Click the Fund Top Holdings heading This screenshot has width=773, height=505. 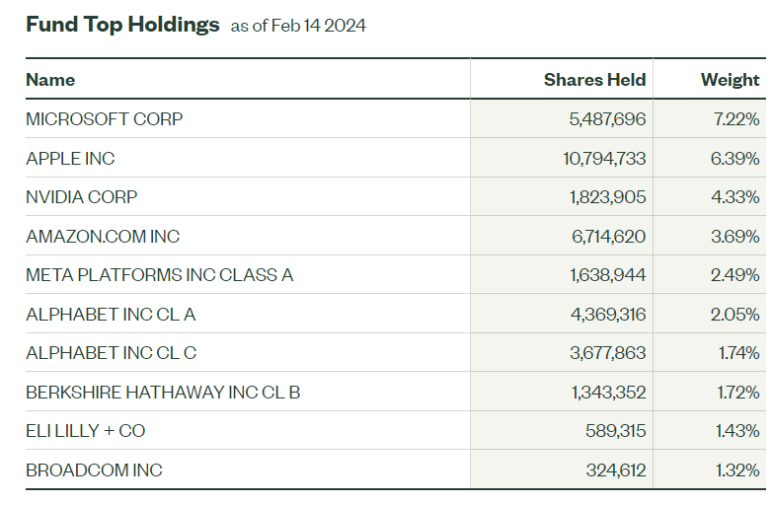click(x=122, y=25)
